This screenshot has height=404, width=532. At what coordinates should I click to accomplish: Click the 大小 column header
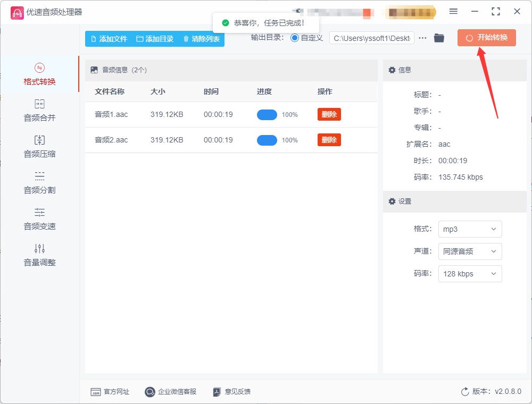(x=158, y=91)
